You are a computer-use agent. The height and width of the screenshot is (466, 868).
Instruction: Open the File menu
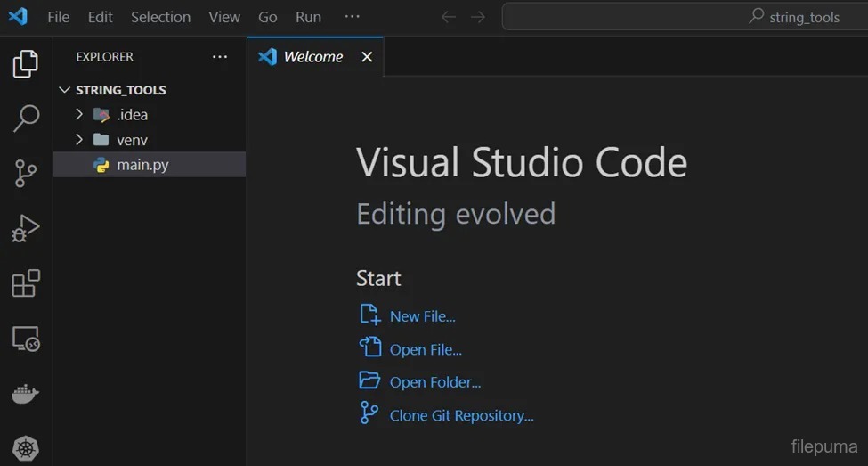(x=58, y=17)
